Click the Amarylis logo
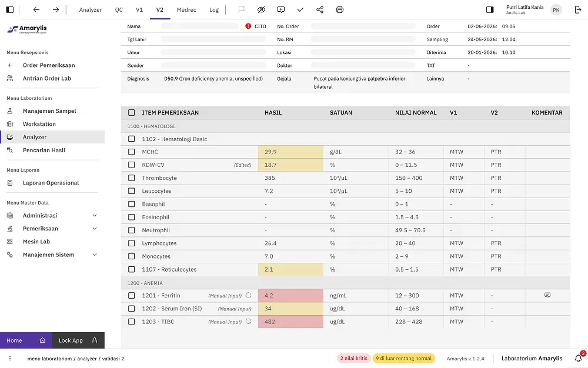This screenshot has width=588, height=368. point(27,29)
